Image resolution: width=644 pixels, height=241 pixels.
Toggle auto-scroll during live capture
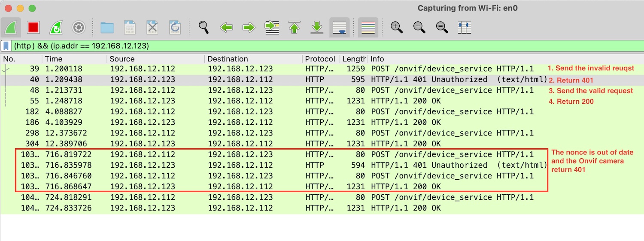pyautogui.click(x=340, y=28)
